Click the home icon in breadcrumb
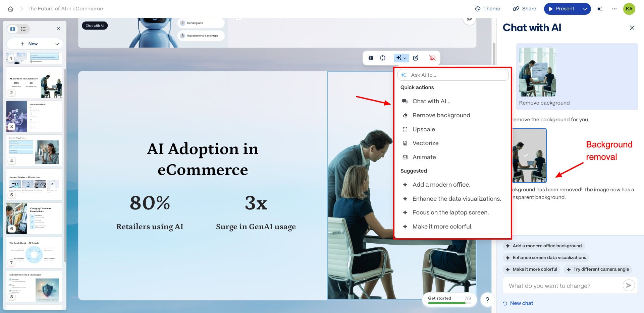The image size is (644, 313). pos(11,9)
